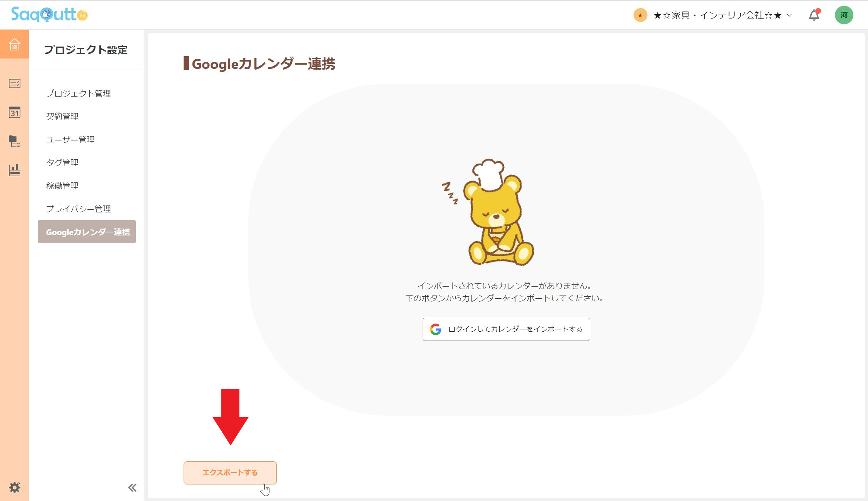Open 稼働管理 settings page
The width and height of the screenshot is (868, 501).
62,185
